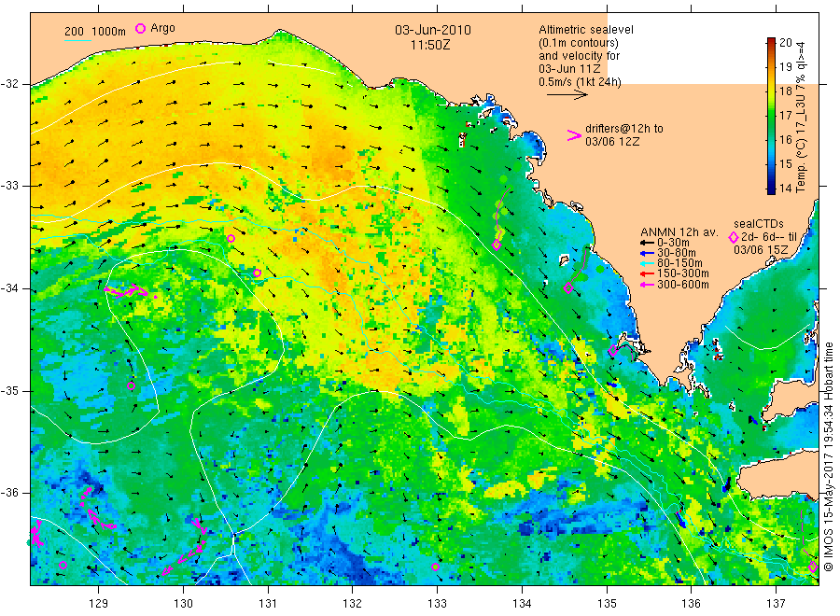The image size is (840, 616).
Task: Click the '200 1000m' isobath legend text
Action: pyautogui.click(x=95, y=31)
